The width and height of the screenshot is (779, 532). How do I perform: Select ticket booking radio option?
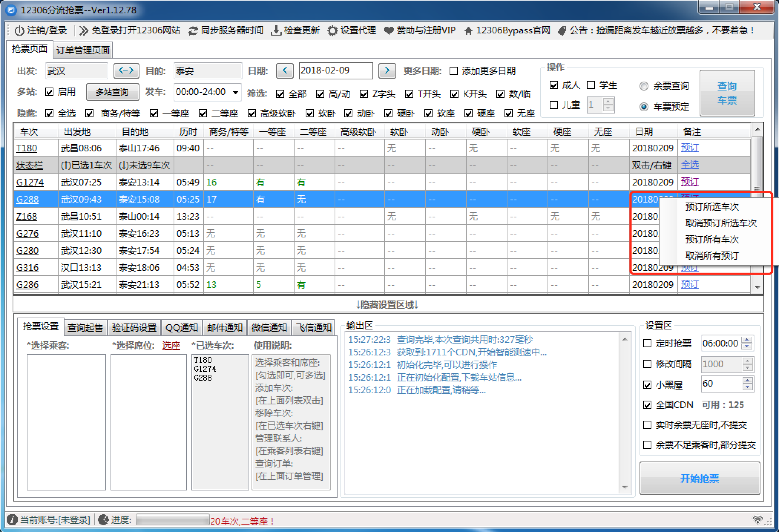click(644, 107)
